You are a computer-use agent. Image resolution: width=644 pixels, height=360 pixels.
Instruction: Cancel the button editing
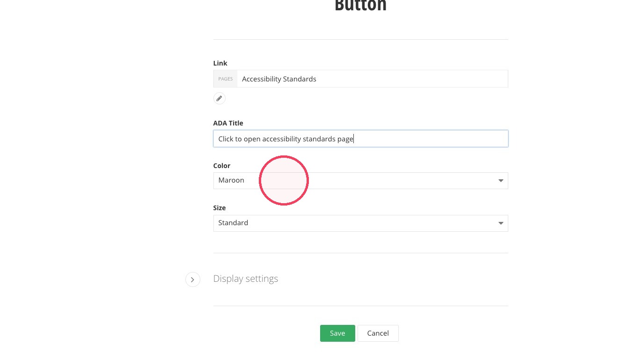click(x=378, y=333)
